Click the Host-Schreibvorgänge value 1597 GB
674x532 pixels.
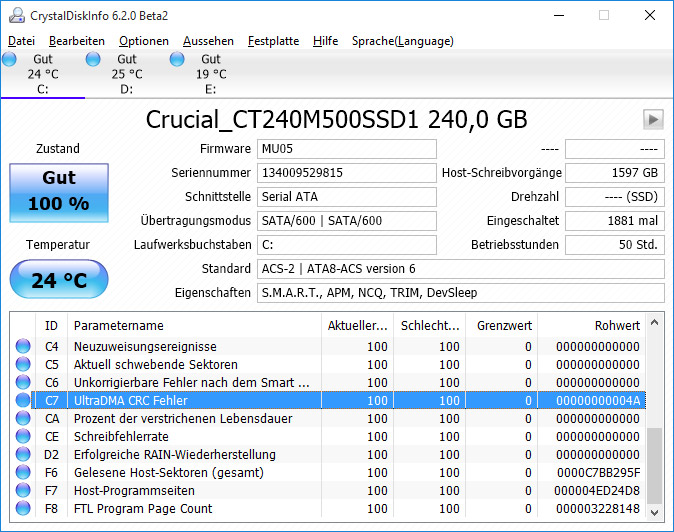pyautogui.click(x=615, y=173)
